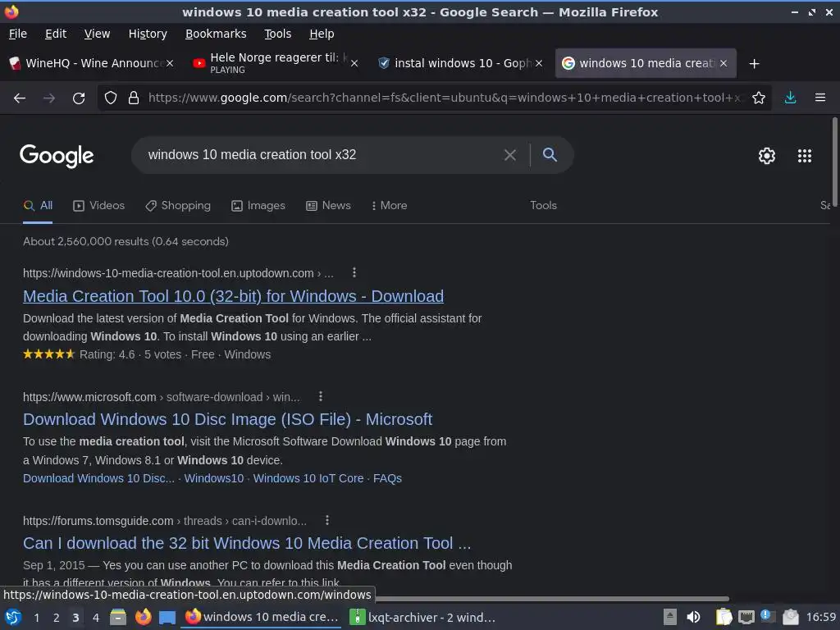Open the FAQs sitelink

coord(387,478)
